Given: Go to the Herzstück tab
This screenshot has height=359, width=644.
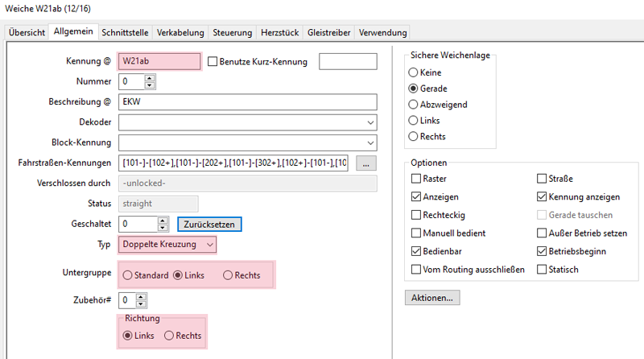Looking at the screenshot, I should pos(280,32).
